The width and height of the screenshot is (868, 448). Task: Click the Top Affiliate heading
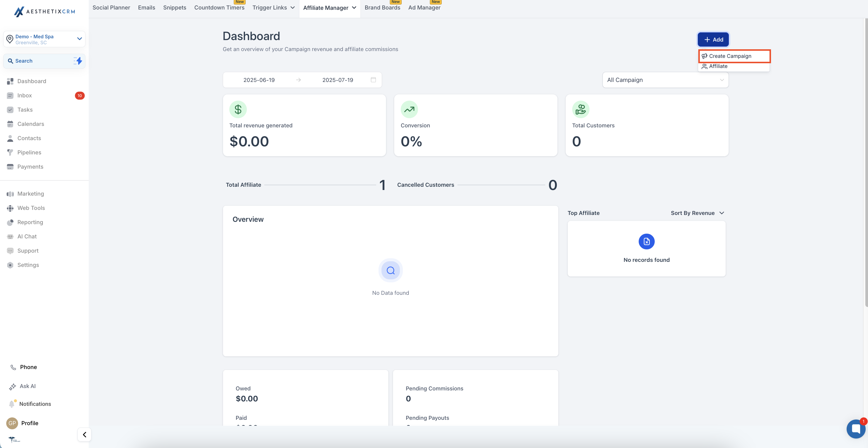pyautogui.click(x=583, y=213)
